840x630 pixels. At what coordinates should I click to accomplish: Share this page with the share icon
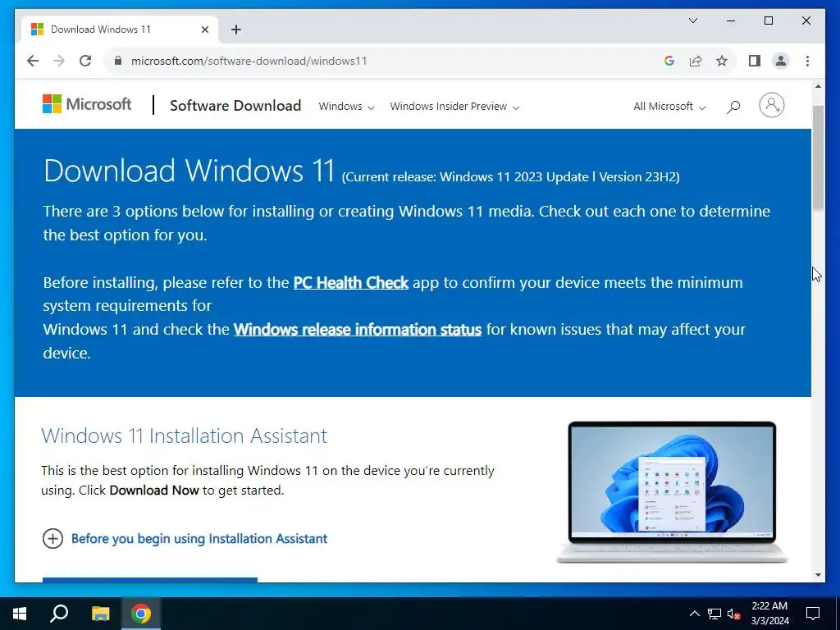696,61
